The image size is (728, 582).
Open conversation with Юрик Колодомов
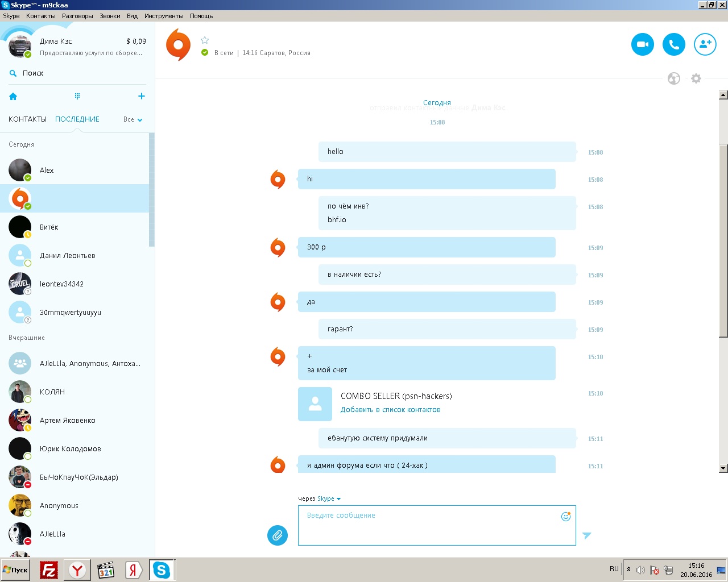(75, 448)
